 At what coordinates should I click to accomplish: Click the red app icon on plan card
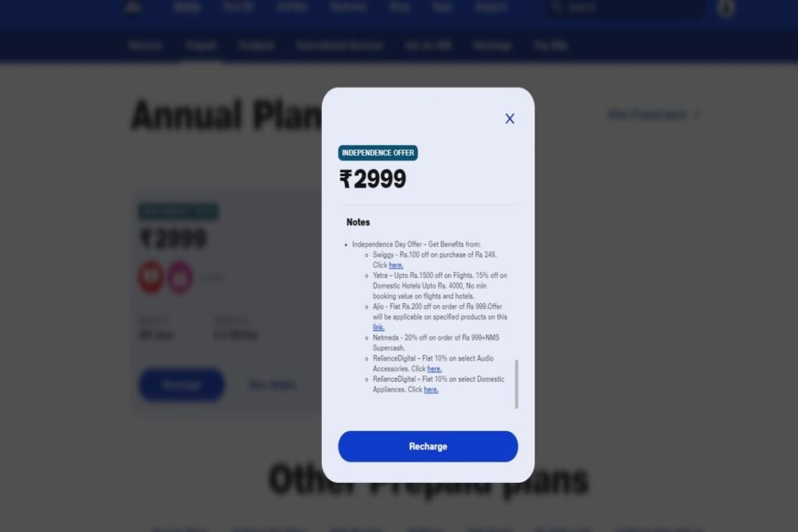point(151,277)
